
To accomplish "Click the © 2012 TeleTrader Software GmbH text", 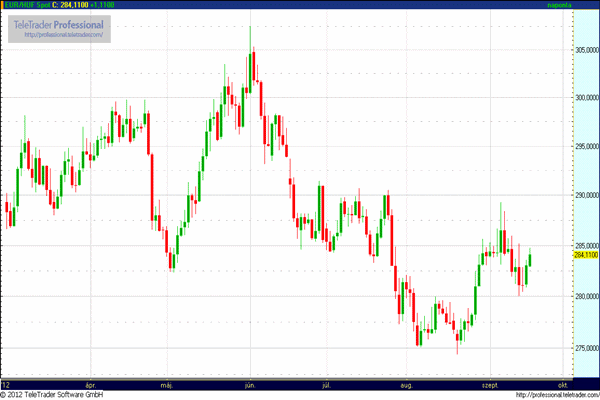I will [x=52, y=395].
